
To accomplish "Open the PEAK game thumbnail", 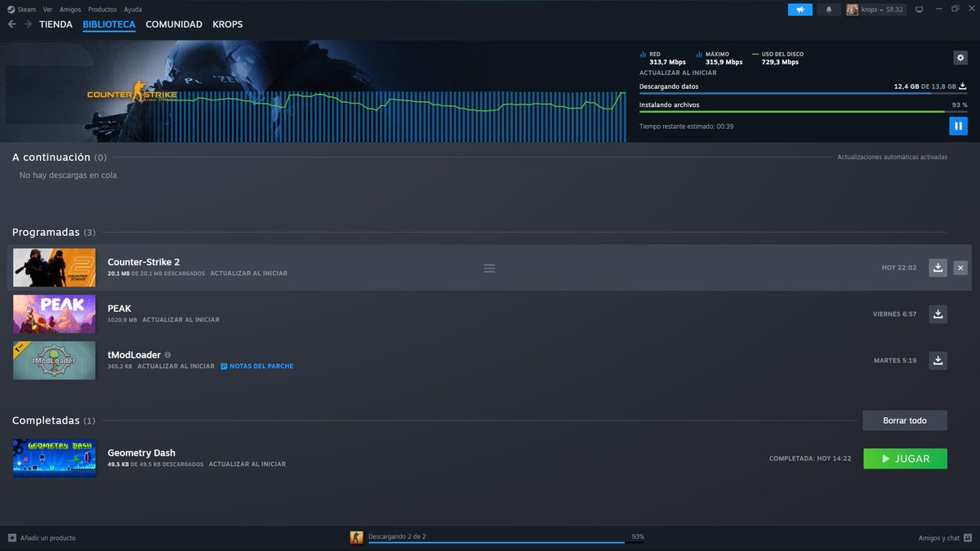I will coord(54,314).
